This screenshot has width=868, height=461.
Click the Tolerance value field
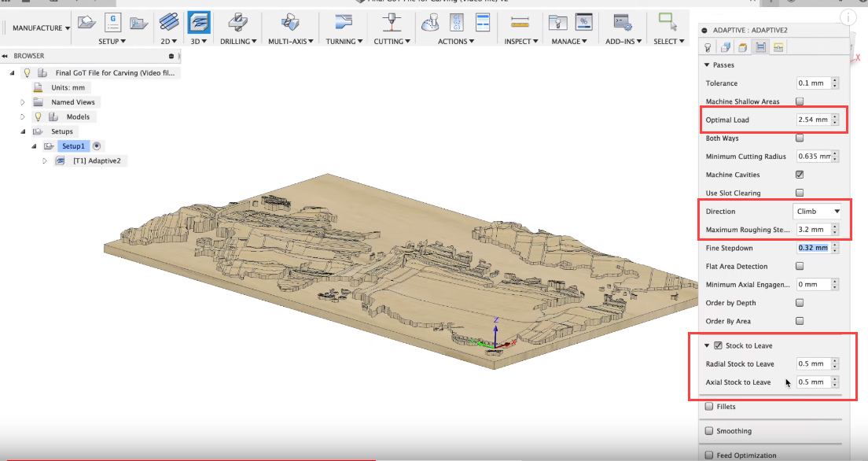coord(813,83)
